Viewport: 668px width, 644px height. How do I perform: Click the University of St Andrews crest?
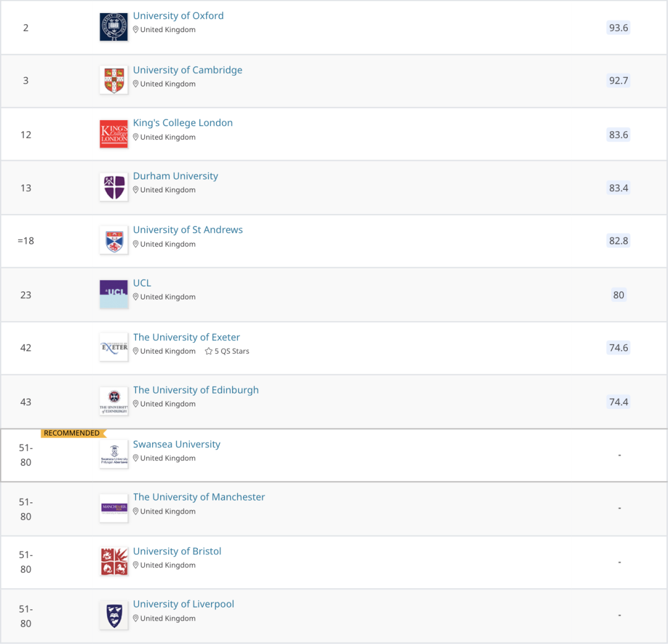pos(114,240)
